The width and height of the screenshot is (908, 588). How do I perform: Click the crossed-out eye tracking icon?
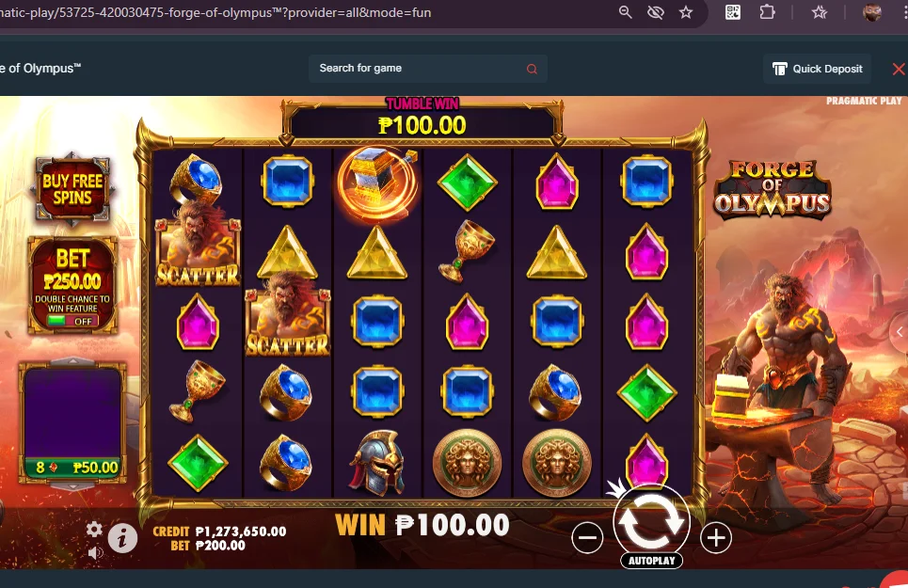click(x=656, y=12)
